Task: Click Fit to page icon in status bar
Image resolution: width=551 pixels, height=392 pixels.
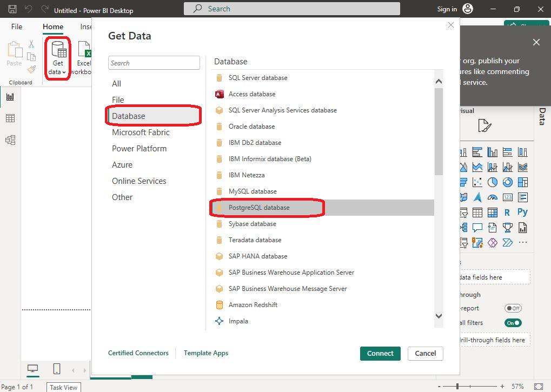Action: point(538,387)
